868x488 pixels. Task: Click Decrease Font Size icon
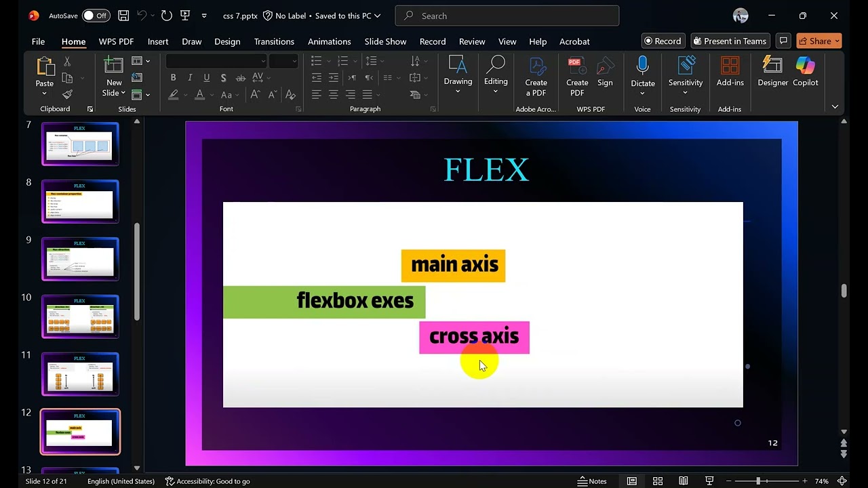[x=272, y=94]
